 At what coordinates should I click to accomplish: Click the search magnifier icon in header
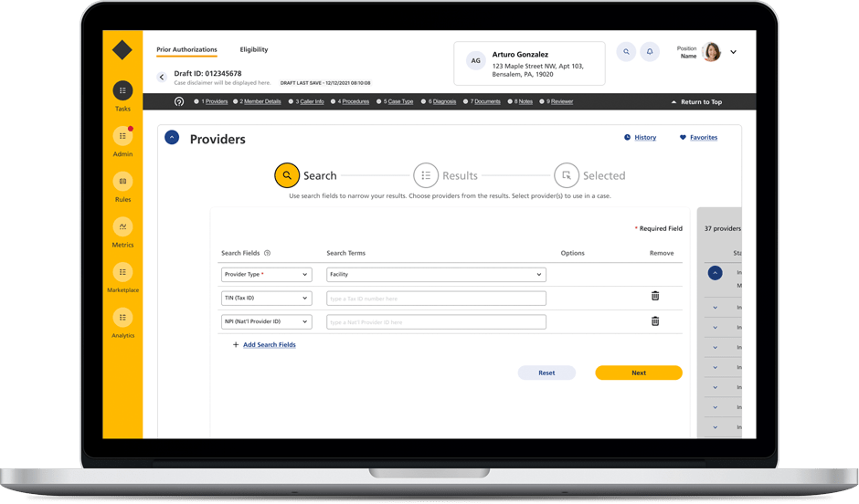click(x=626, y=52)
